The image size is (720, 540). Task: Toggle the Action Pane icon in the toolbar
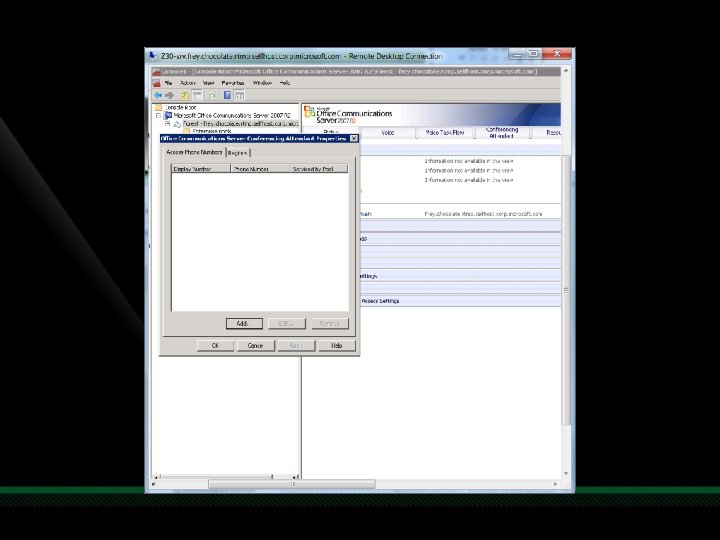click(x=239, y=95)
